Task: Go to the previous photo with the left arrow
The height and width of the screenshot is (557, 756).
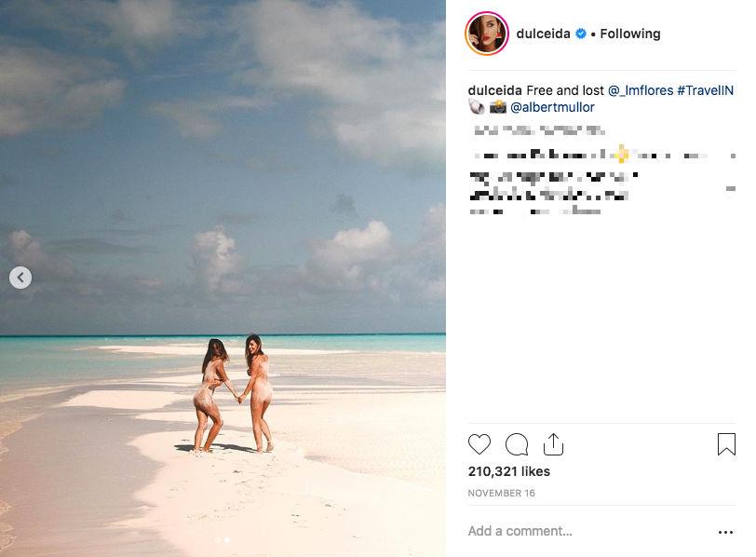Action: pyautogui.click(x=20, y=277)
